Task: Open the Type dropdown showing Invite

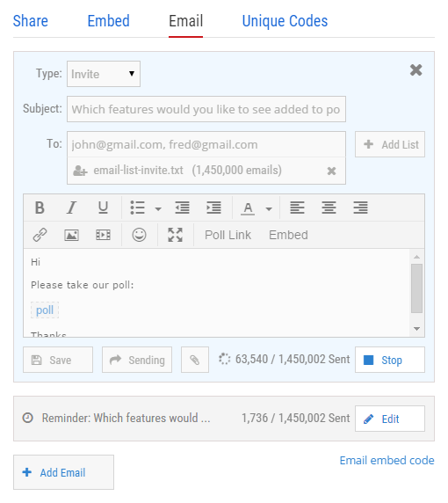Action: [x=104, y=74]
